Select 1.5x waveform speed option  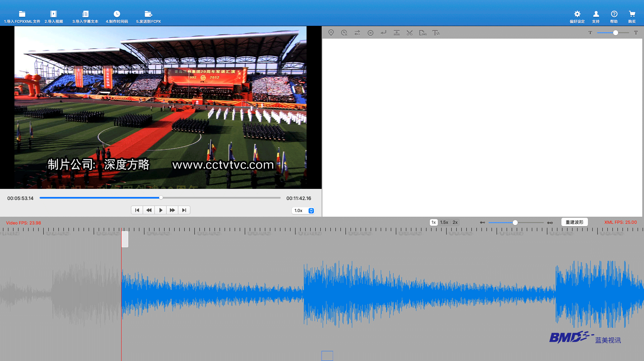(x=444, y=222)
